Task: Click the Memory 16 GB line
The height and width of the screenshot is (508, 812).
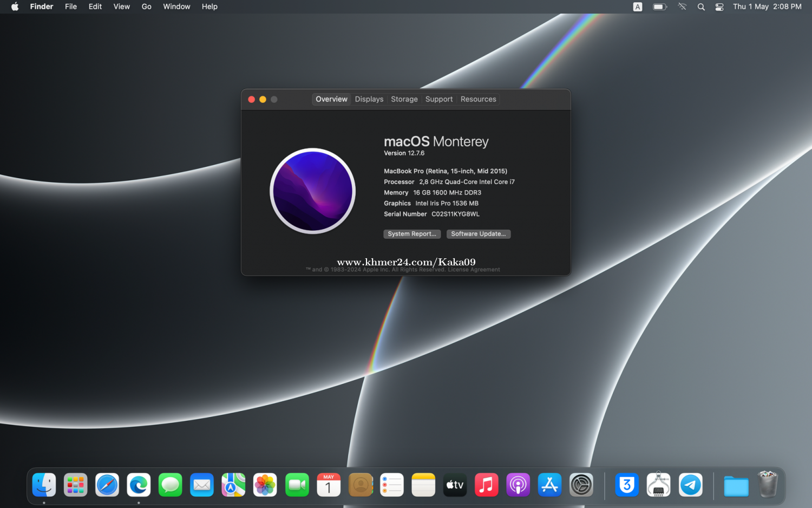Action: click(x=433, y=193)
